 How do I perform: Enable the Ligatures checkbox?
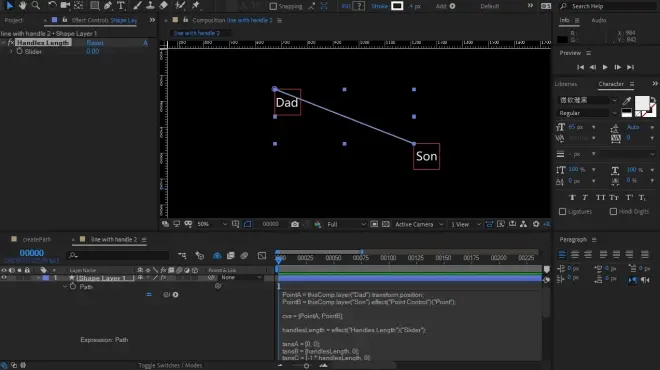point(562,211)
